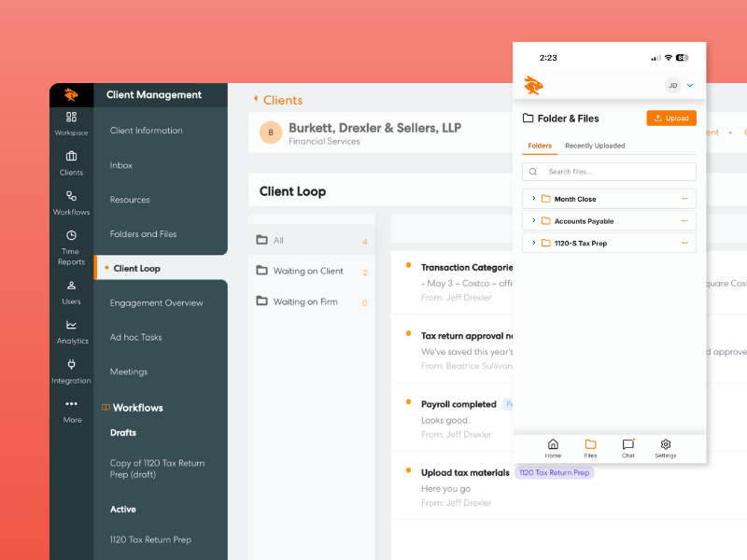
Task: Go to Files in mobile bottom navigation
Action: [590, 448]
